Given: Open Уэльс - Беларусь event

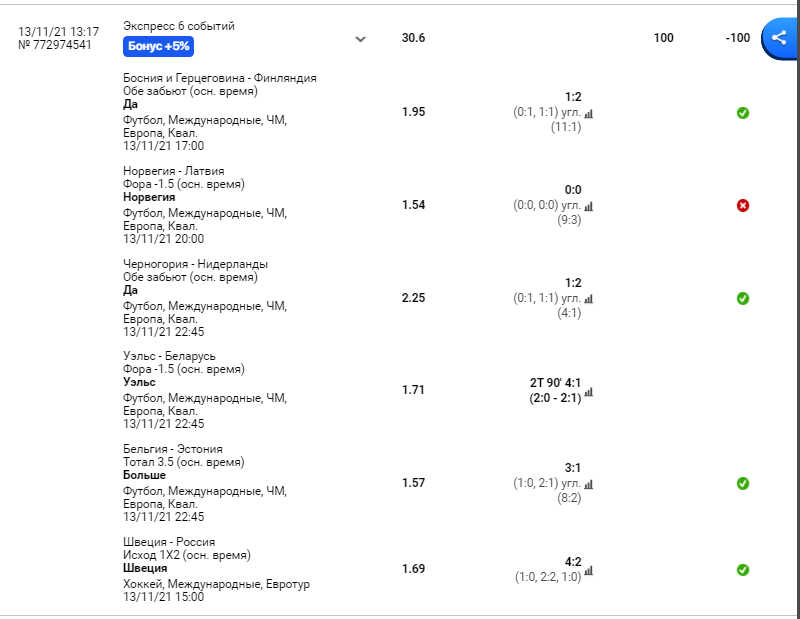Looking at the screenshot, I should (x=169, y=356).
